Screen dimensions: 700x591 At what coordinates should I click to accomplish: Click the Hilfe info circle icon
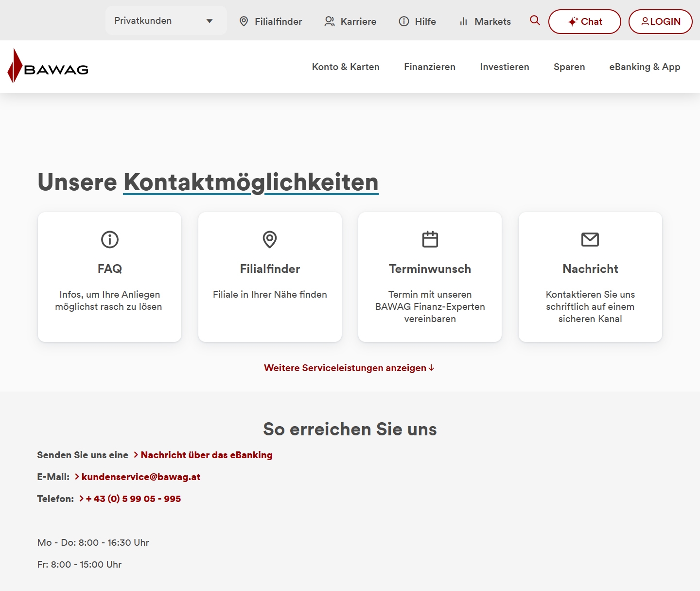point(404,21)
